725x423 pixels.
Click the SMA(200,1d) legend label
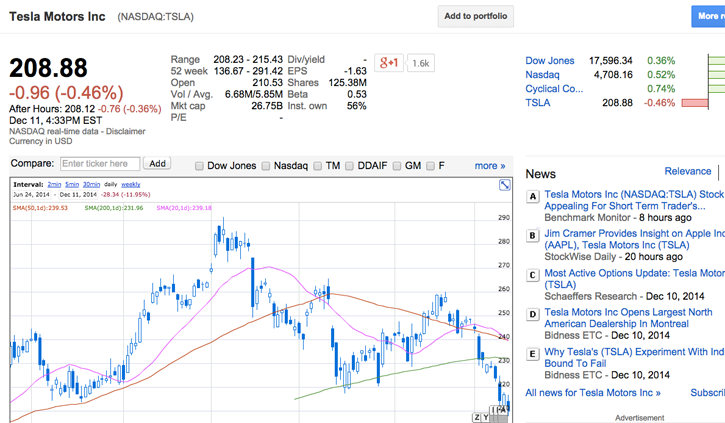click(114, 208)
